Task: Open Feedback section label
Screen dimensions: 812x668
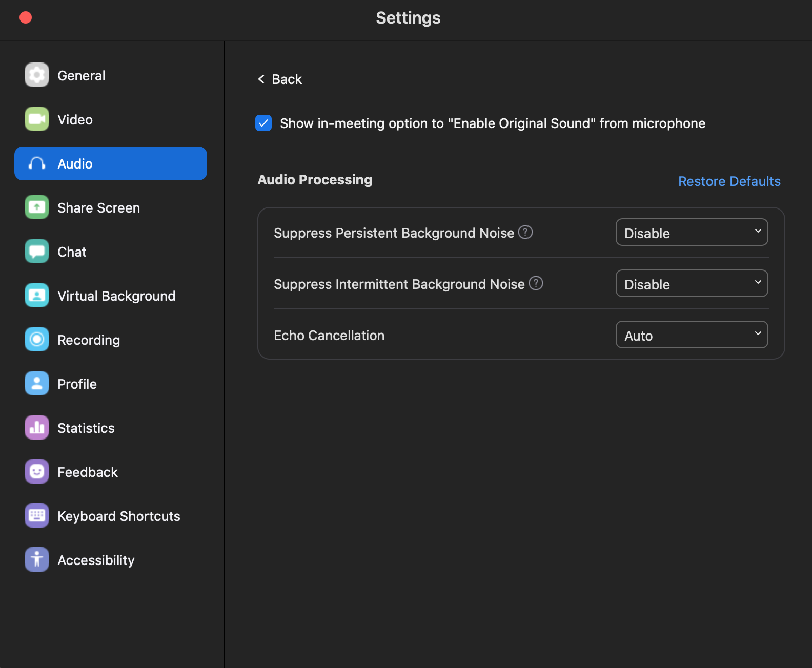Action: pos(88,472)
